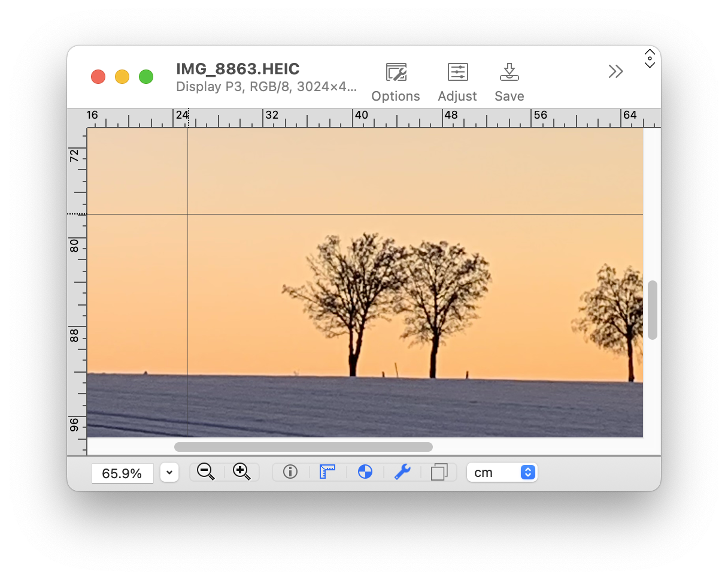Maximize the window with green button
This screenshot has height=580, width=728.
(x=146, y=77)
